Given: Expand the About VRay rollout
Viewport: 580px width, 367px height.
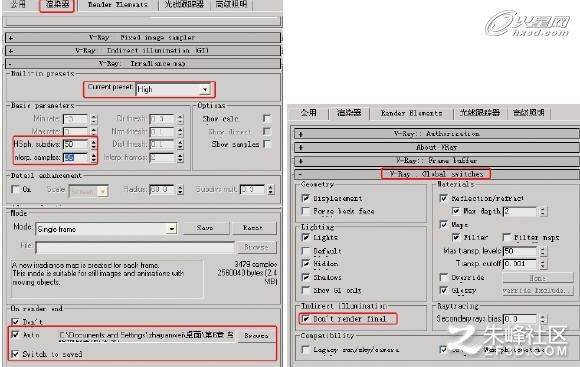Looking at the screenshot, I should tap(436, 147).
